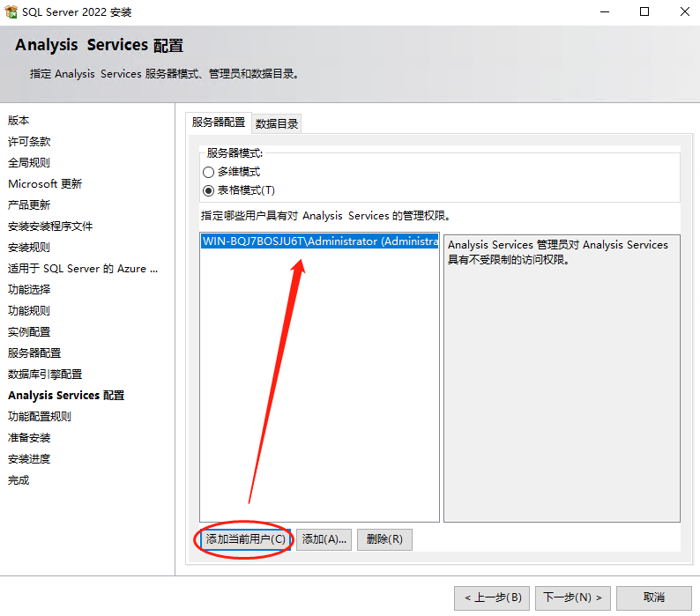Click the 功能选择 step in sidebar
The image size is (700, 616).
pyautogui.click(x=29, y=290)
